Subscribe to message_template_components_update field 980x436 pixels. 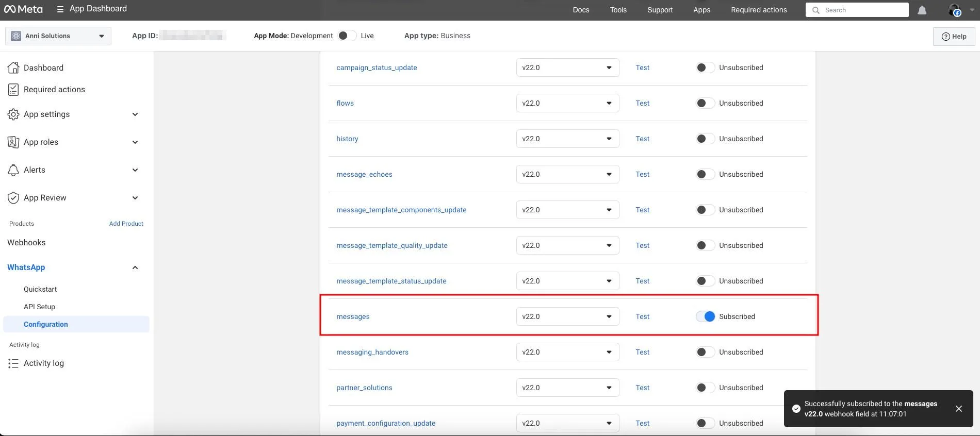[705, 210]
